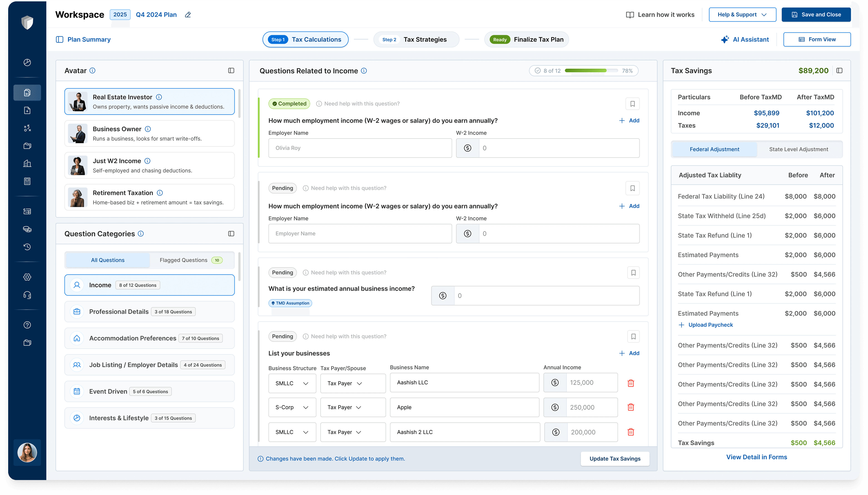Expand the S-Corp business structure dropdown
The height and width of the screenshot is (495, 868).
click(292, 407)
